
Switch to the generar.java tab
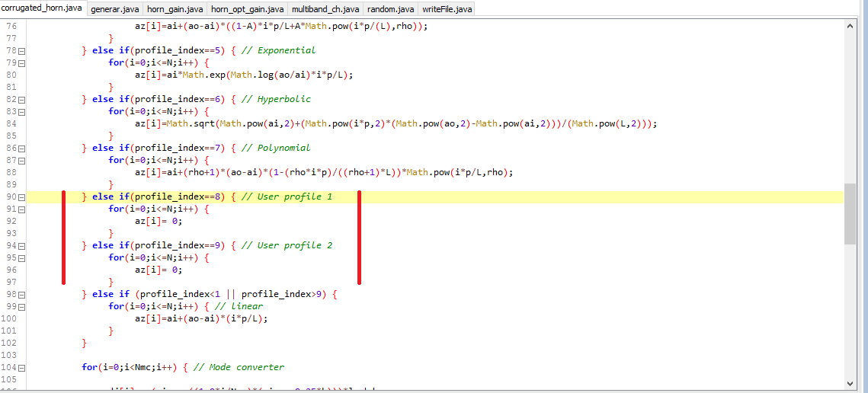pos(114,9)
